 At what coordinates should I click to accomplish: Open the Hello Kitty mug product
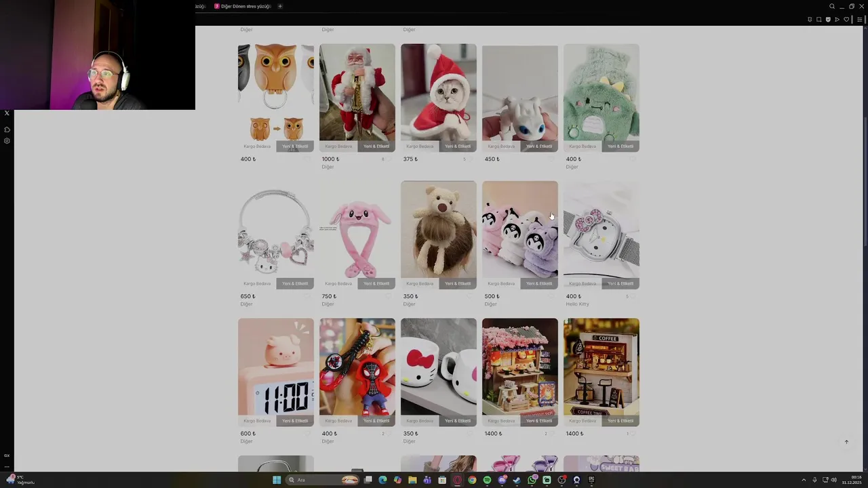pyautogui.click(x=439, y=372)
